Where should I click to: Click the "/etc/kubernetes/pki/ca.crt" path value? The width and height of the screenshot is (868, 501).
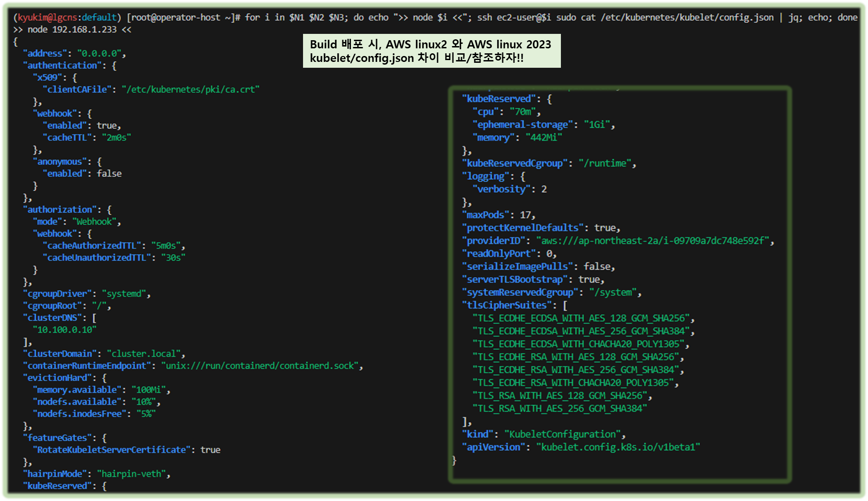point(191,89)
